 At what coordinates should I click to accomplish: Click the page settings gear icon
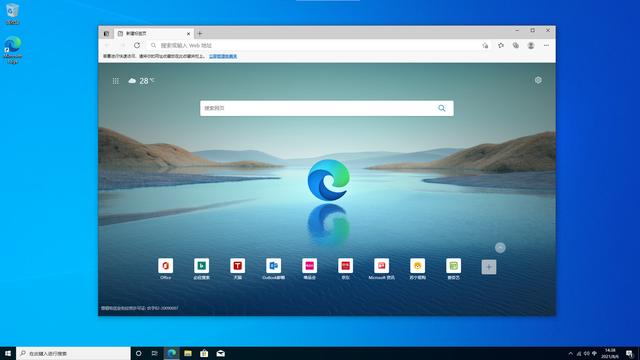click(x=538, y=80)
